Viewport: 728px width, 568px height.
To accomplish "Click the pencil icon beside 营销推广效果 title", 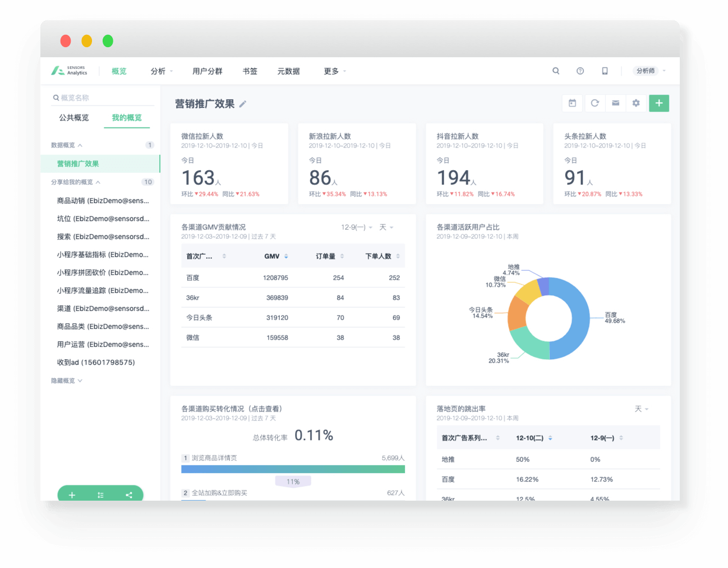I will pyautogui.click(x=243, y=104).
